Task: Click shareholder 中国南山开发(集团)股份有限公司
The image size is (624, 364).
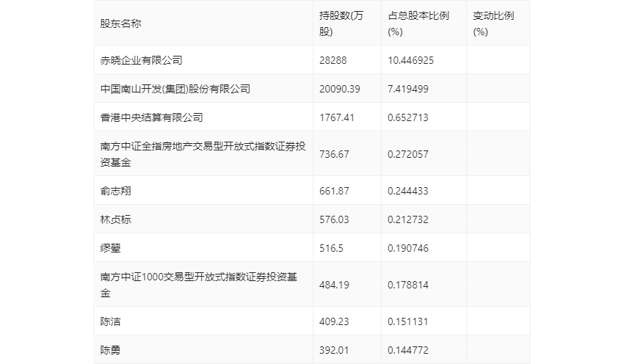Action: pyautogui.click(x=175, y=89)
